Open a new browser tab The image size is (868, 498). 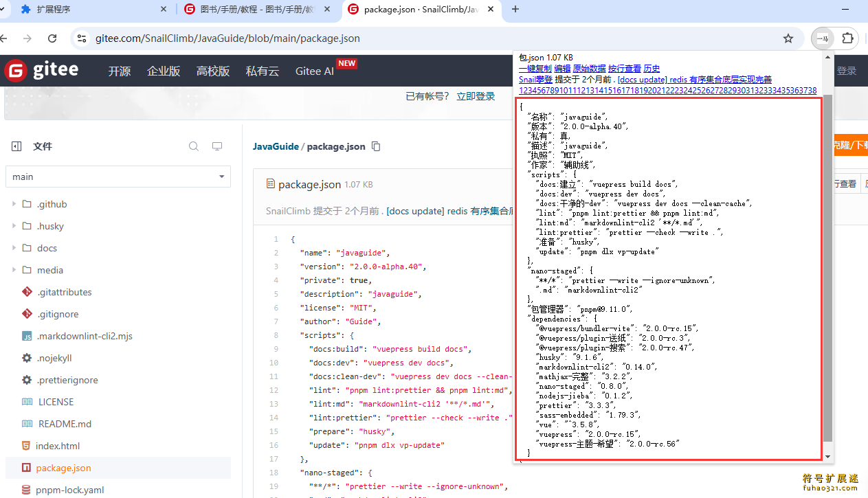pos(515,9)
